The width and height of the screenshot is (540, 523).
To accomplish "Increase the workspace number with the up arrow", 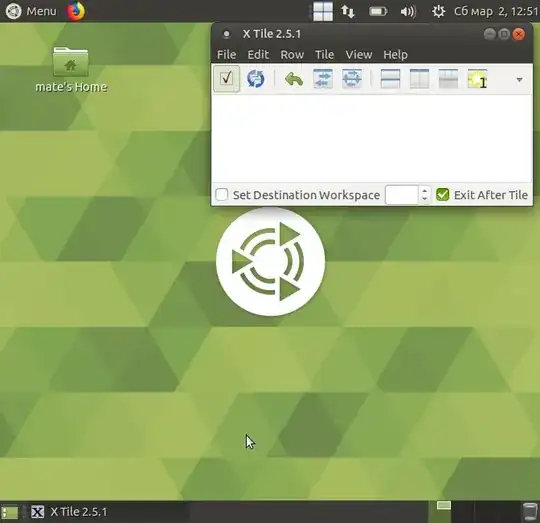I will coord(425,190).
